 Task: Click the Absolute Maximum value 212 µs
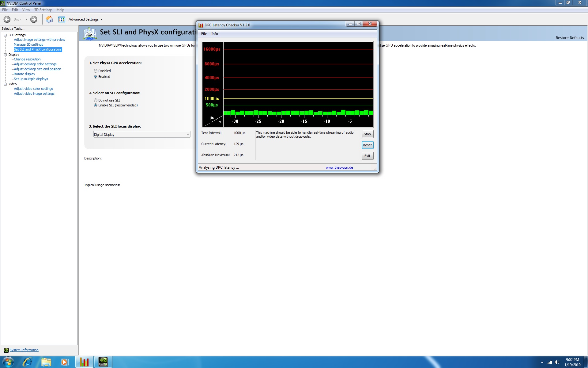coord(239,155)
